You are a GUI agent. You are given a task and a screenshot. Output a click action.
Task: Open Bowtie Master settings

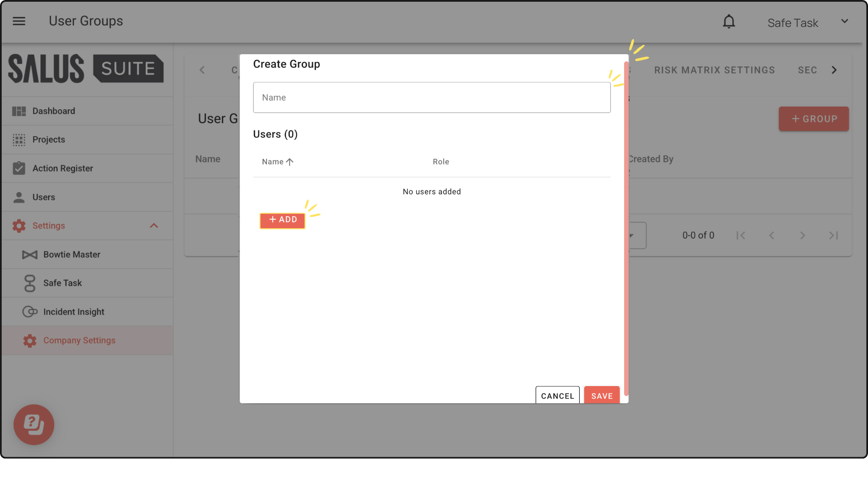click(x=72, y=255)
